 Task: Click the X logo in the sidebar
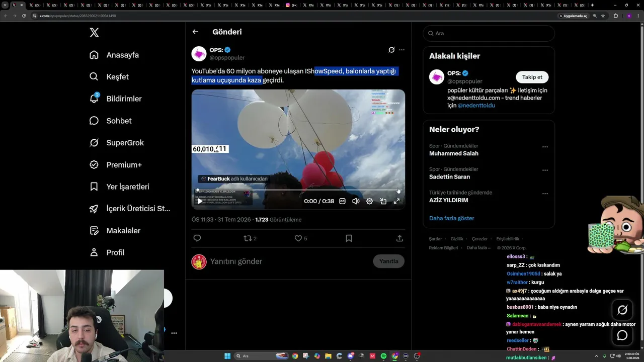tap(94, 33)
